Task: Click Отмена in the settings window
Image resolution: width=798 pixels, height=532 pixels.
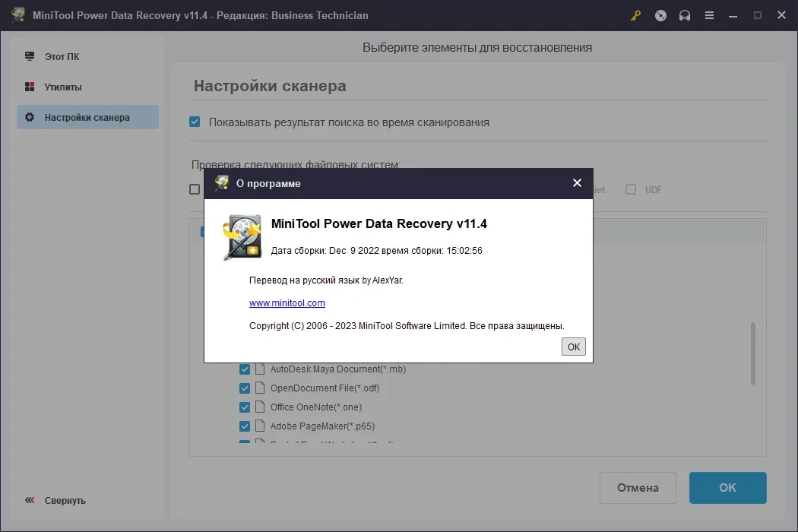Action: coord(638,488)
